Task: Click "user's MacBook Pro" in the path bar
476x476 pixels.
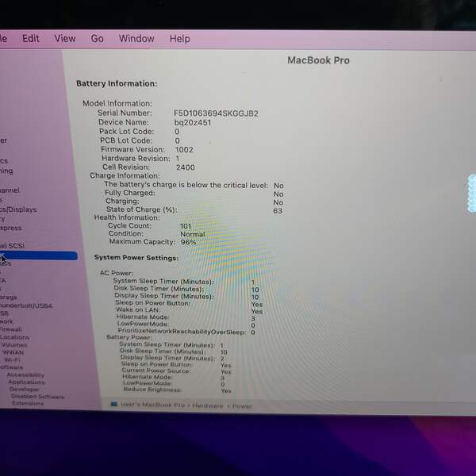Action: (152, 405)
